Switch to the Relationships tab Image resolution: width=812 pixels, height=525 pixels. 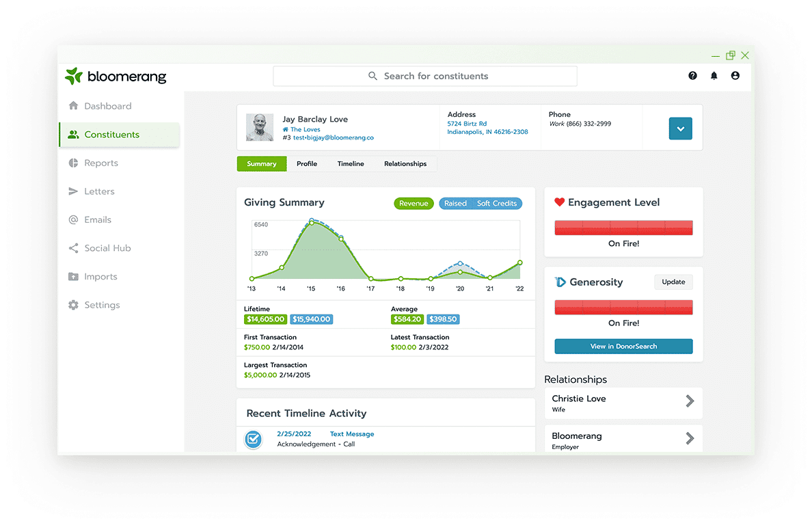(x=405, y=164)
